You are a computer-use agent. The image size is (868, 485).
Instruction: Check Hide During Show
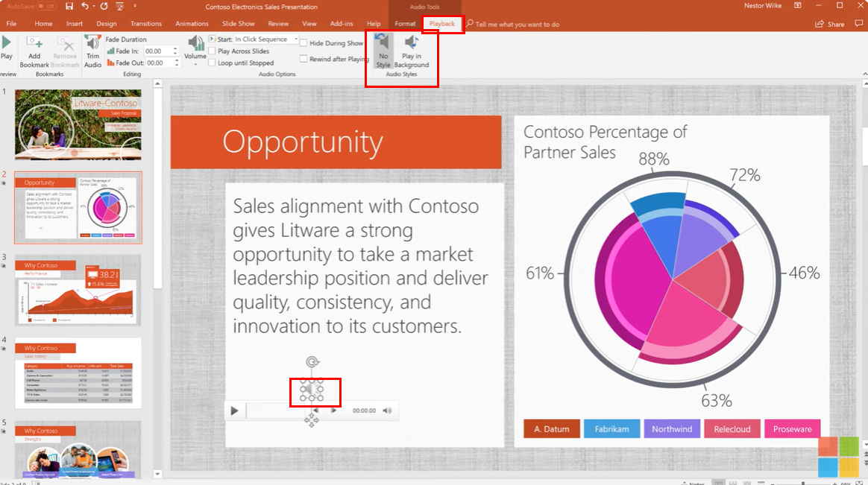point(304,43)
